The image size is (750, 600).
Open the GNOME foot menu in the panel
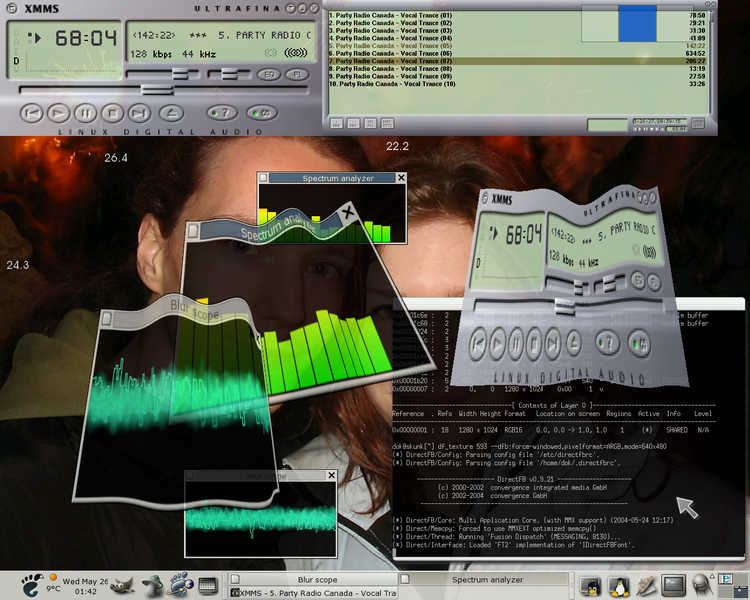coord(32,585)
